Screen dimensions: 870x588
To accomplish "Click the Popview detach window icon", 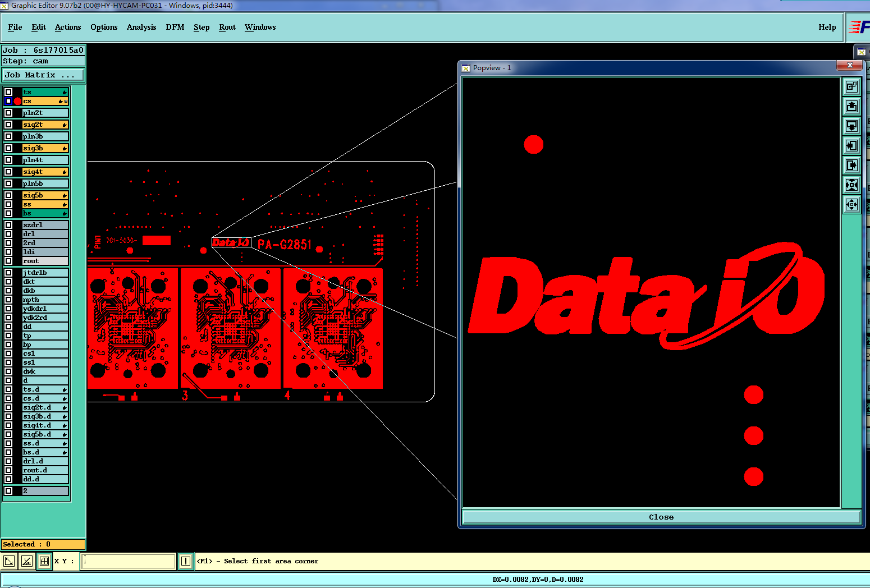I will [851, 86].
